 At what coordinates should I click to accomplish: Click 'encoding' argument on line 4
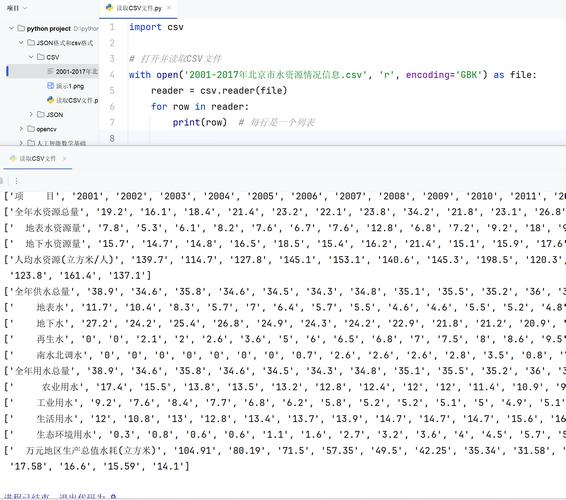pos(428,75)
